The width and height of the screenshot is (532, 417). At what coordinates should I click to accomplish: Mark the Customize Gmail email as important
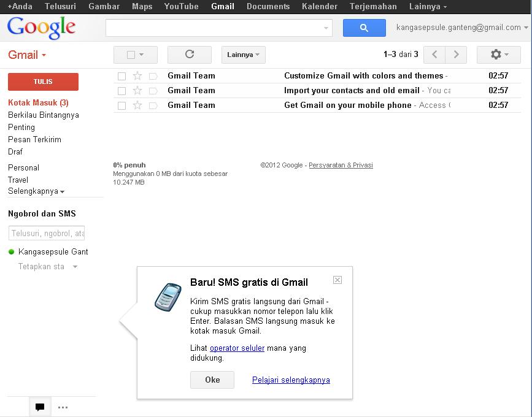click(x=153, y=75)
